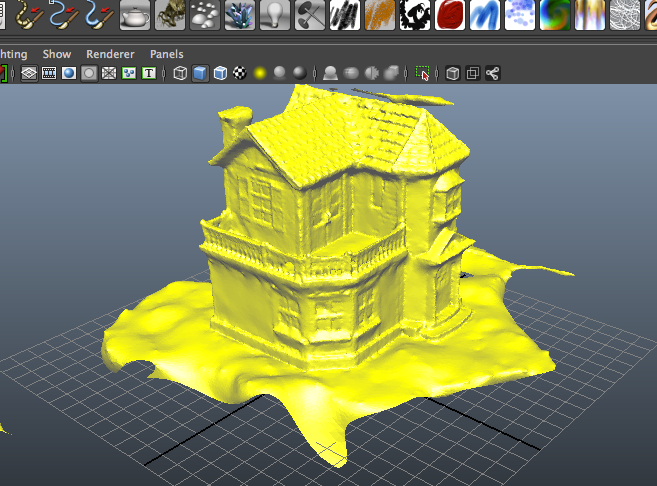Click the X-ray cube outline icon

[453, 73]
